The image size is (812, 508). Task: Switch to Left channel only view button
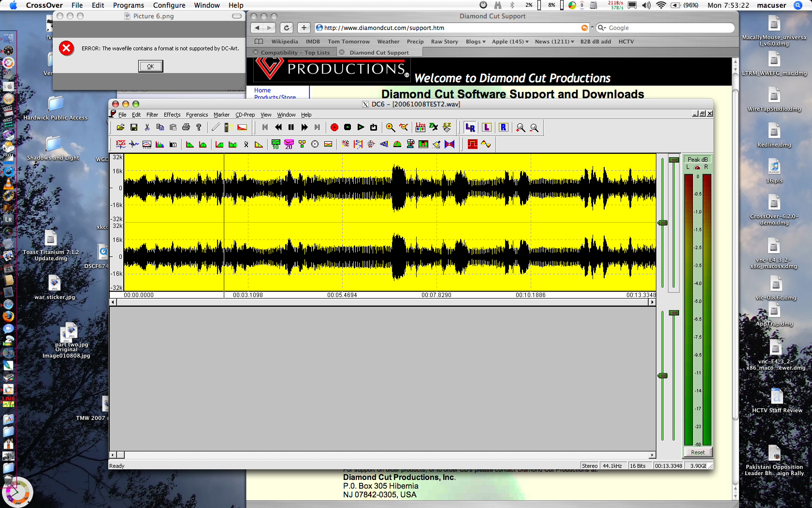(x=486, y=127)
